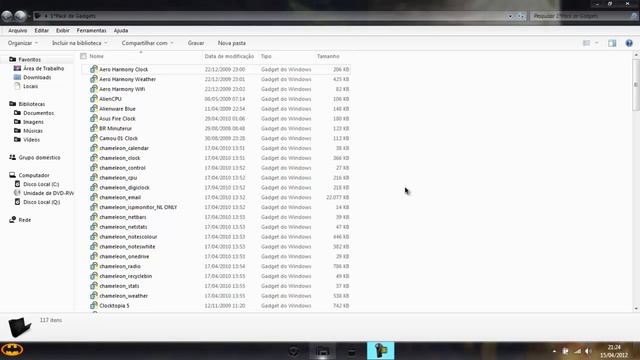
Task: Open the file explorer taskbar icon
Action: (323, 351)
